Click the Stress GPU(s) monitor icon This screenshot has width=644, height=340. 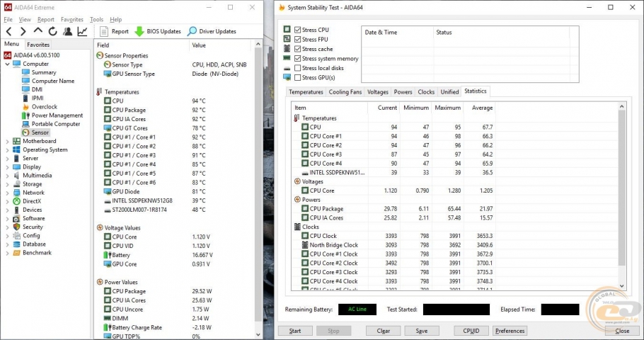(287, 77)
